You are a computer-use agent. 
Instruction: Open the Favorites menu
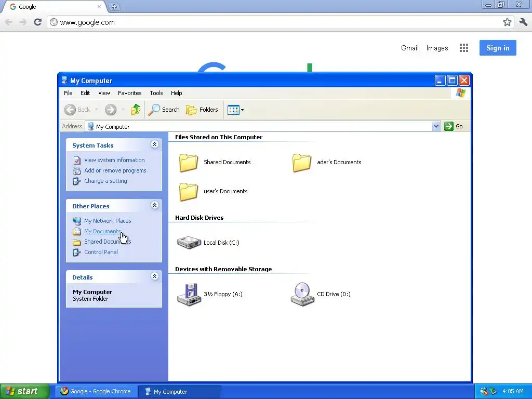[x=129, y=93]
